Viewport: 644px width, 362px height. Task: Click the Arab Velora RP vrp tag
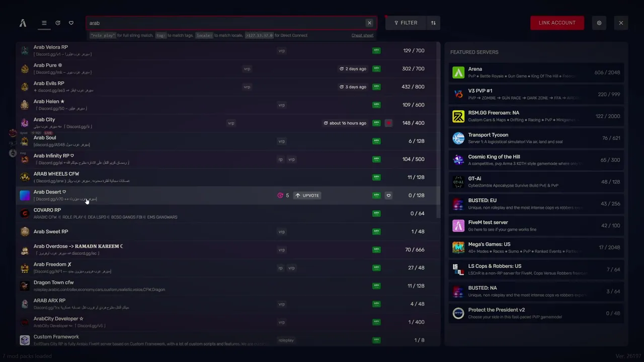tap(281, 51)
